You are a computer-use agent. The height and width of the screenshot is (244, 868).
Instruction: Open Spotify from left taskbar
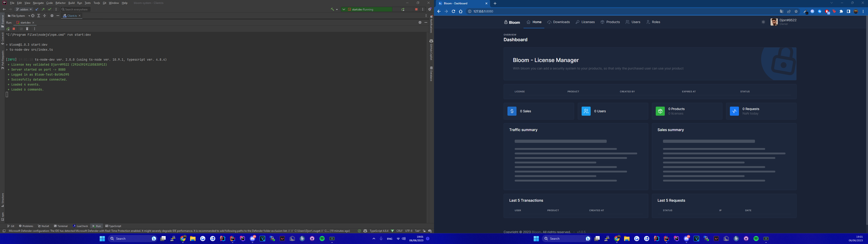(x=322, y=239)
